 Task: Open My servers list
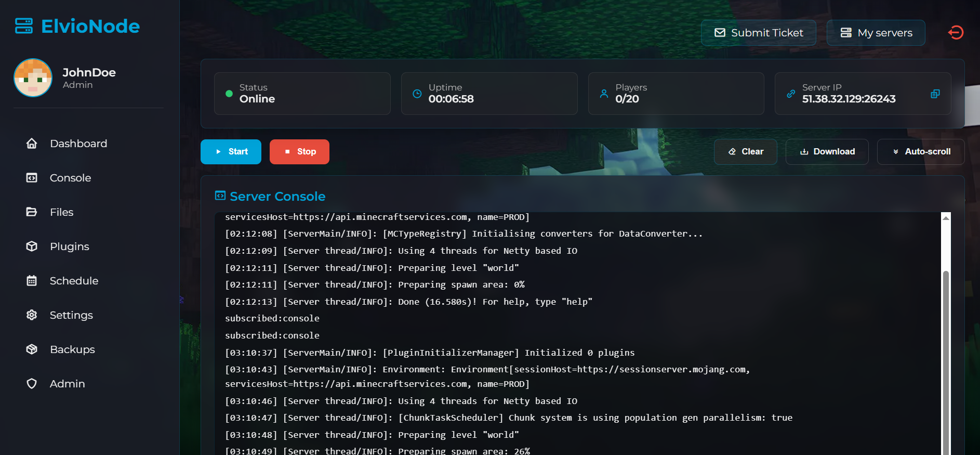tap(876, 33)
